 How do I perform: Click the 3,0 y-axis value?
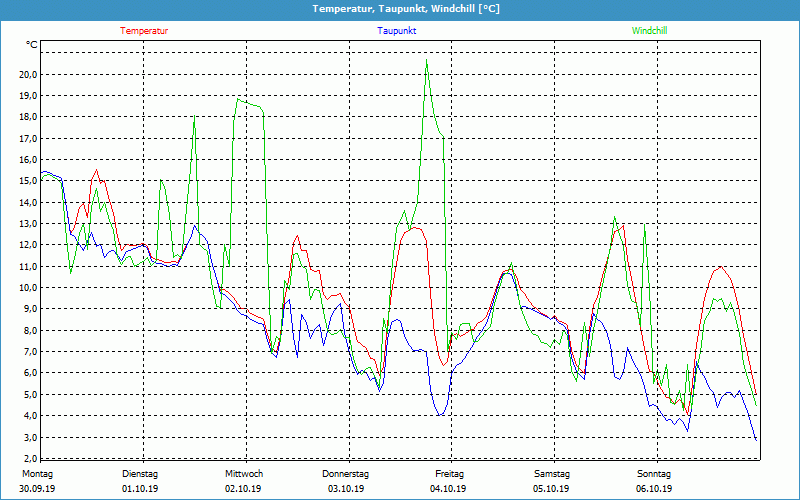click(x=30, y=438)
